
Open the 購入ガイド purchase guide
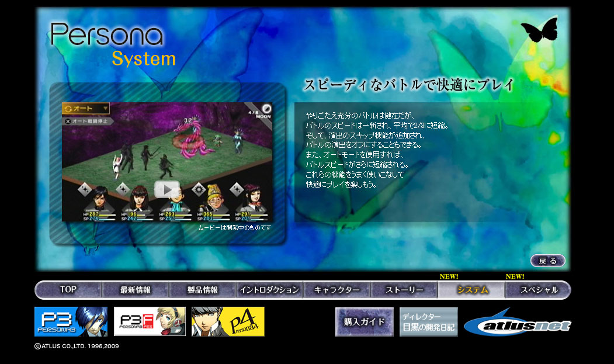365,322
